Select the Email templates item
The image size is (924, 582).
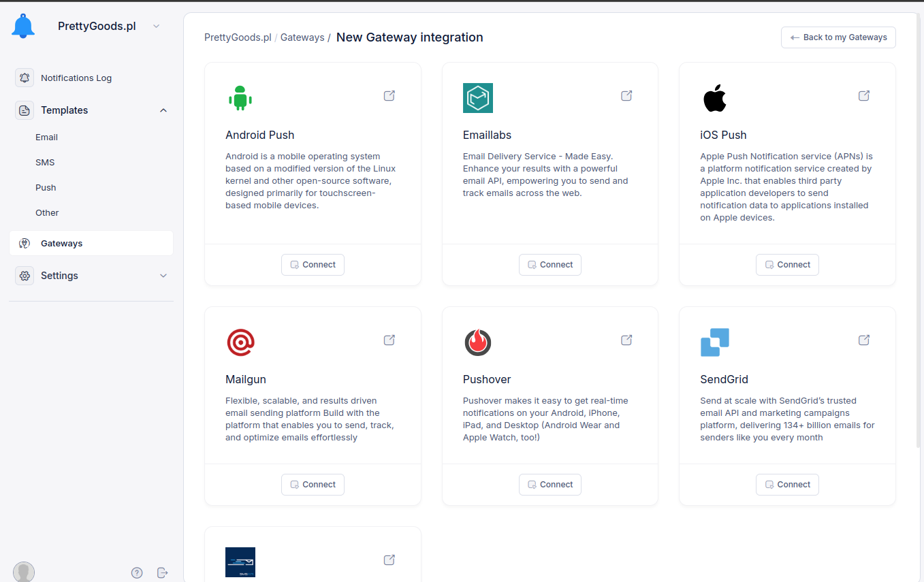click(x=47, y=137)
